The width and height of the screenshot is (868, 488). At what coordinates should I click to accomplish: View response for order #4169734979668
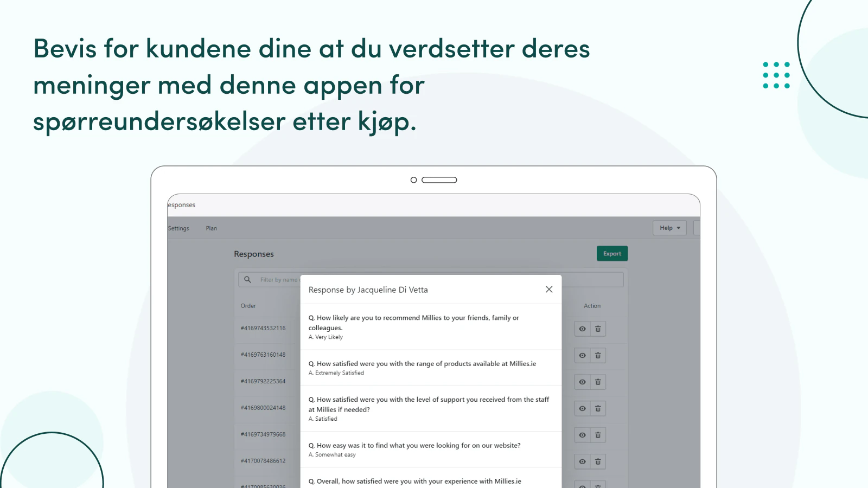582,435
